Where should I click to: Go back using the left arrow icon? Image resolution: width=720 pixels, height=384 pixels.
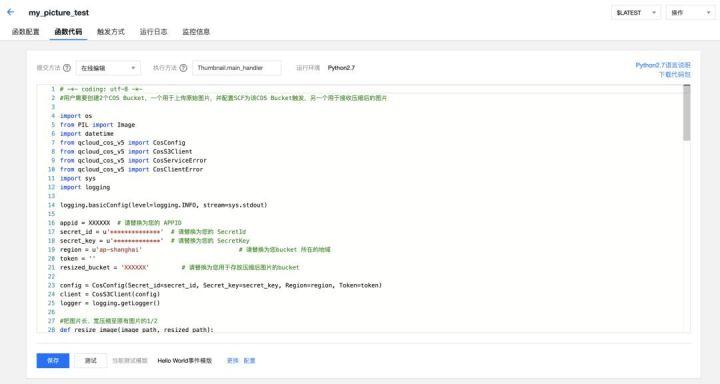pyautogui.click(x=11, y=12)
